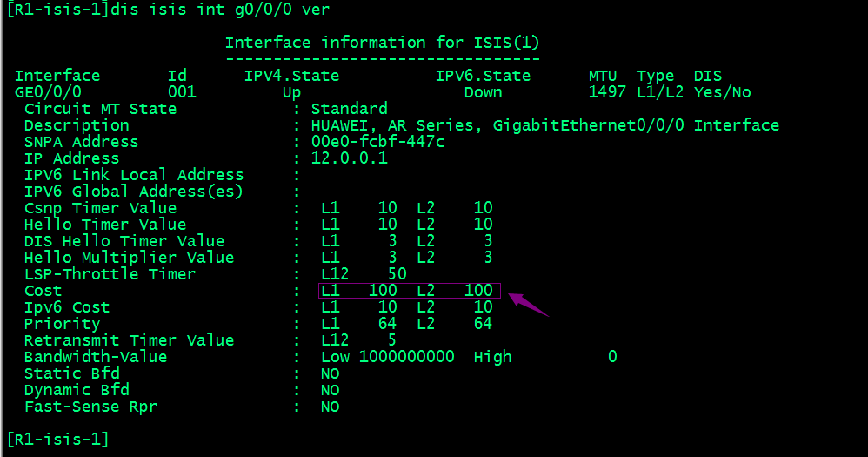
Task: Click the 'IPV6 Global Address(es)' label
Action: (x=134, y=192)
